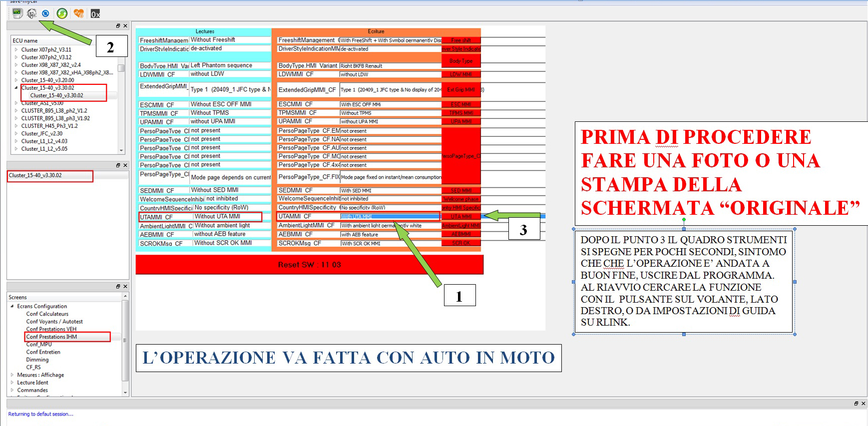The image size is (868, 426).
Task: Click the Reset SW : 11 03 button
Action: click(310, 265)
